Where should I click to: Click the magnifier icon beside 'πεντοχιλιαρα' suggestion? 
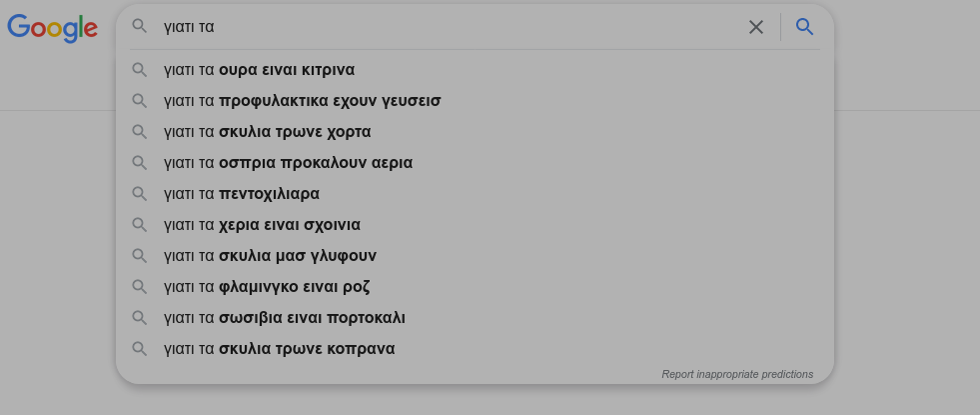pos(140,194)
